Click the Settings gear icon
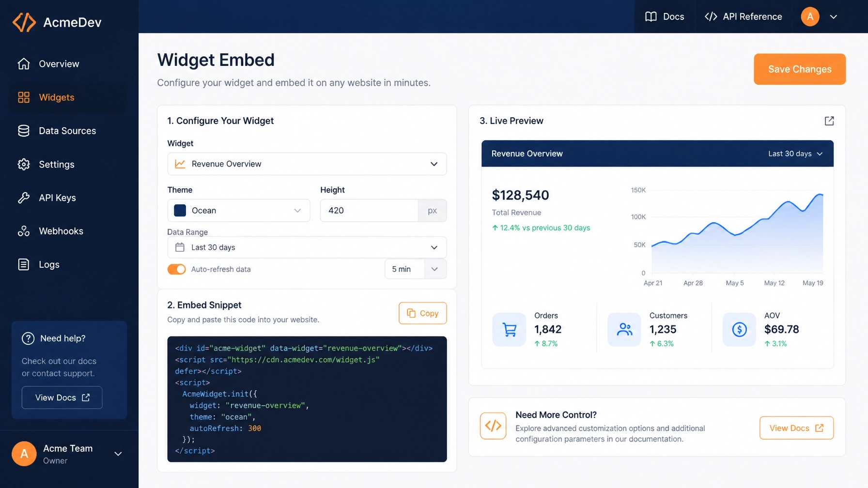 (x=24, y=164)
